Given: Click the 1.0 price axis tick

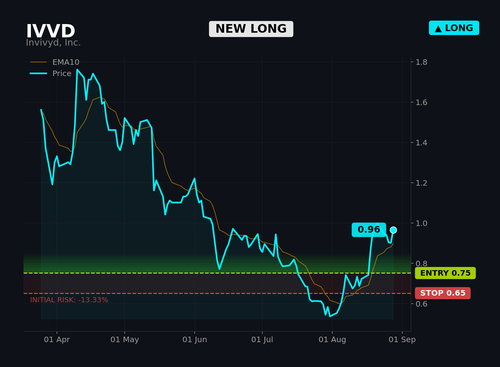Looking at the screenshot, I should click(x=421, y=223).
